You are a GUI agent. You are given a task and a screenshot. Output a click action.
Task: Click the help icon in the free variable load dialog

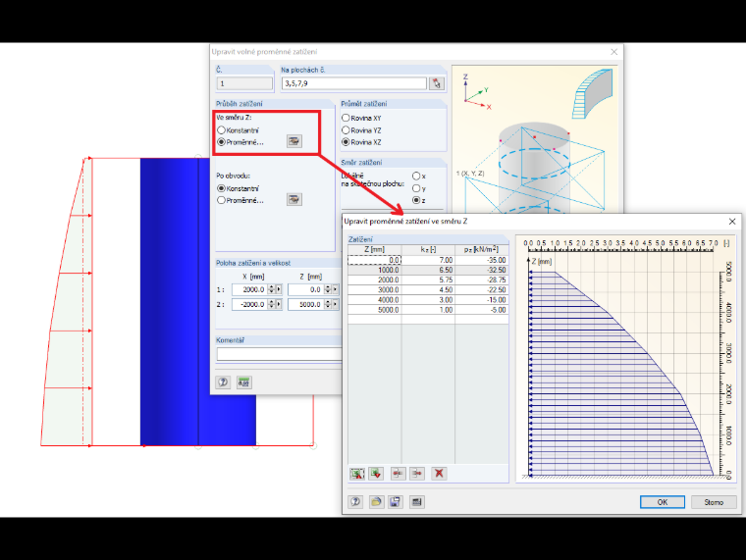click(x=223, y=382)
